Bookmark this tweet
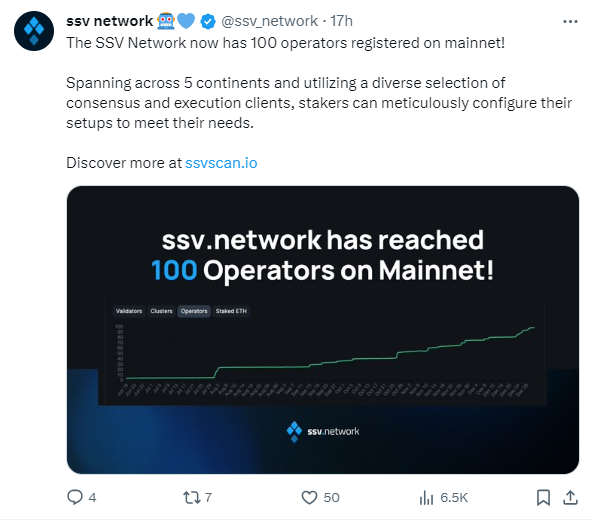The height and width of the screenshot is (520, 592). click(543, 497)
